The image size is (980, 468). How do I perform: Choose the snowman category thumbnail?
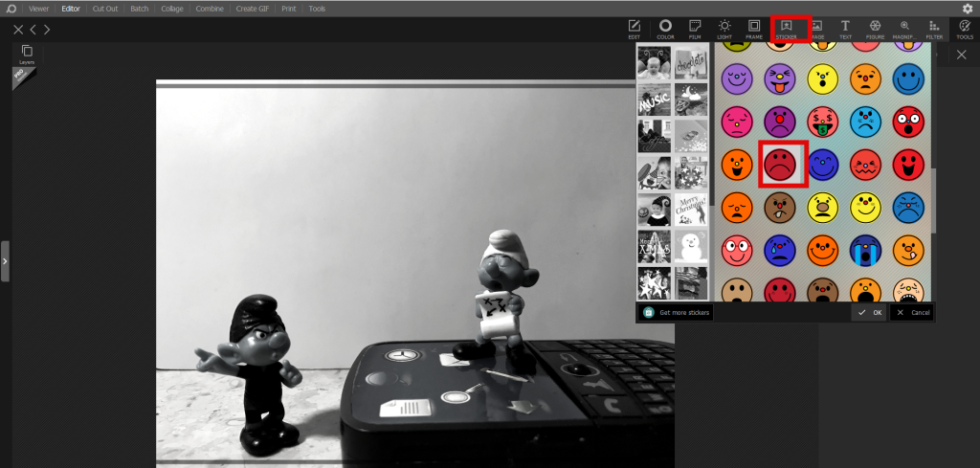[x=691, y=247]
